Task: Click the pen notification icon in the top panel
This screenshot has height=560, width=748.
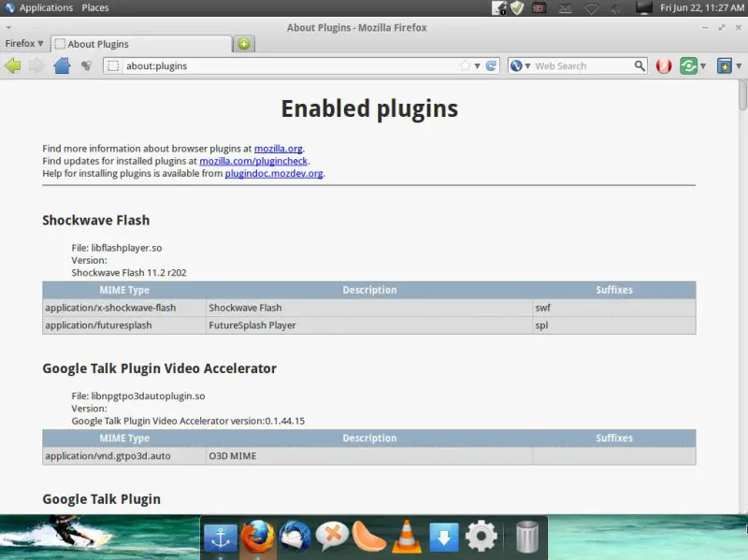Action: click(499, 8)
